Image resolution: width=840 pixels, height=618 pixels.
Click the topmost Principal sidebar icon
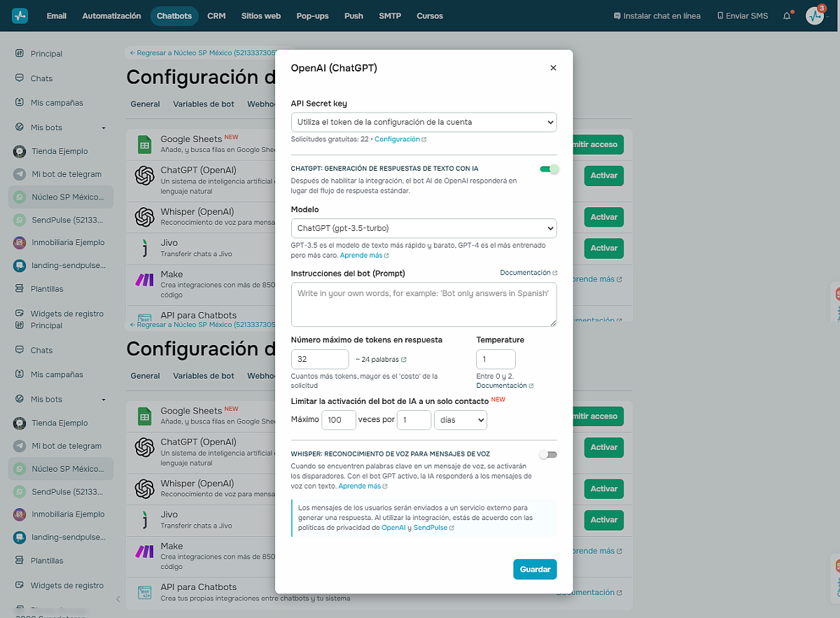(x=20, y=53)
